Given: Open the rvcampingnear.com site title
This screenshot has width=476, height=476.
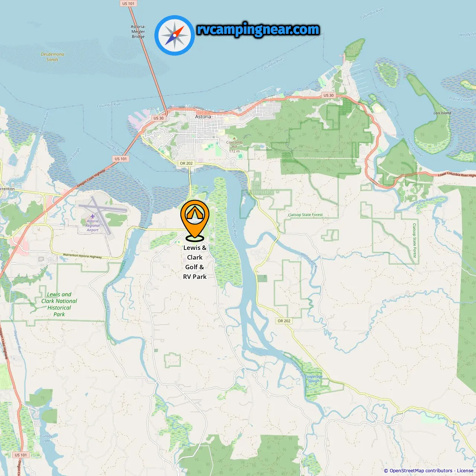Looking at the screenshot, I should click(258, 29).
